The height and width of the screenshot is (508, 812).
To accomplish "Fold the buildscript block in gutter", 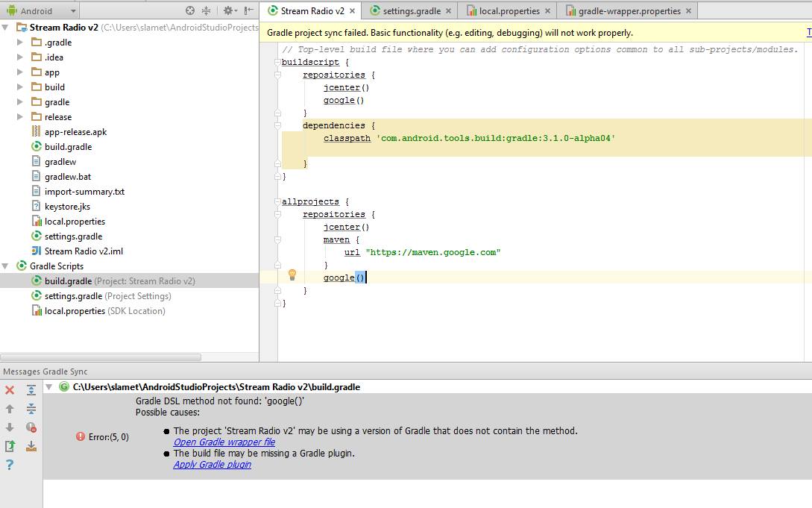I will pyautogui.click(x=277, y=62).
